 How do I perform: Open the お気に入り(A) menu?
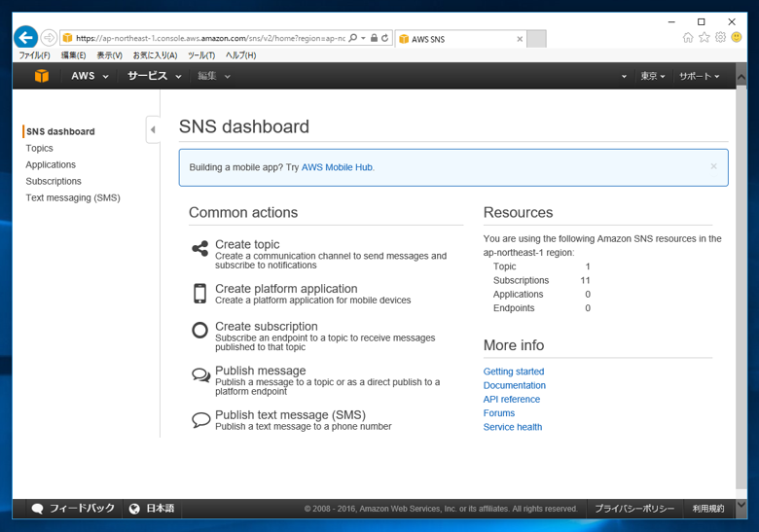pos(155,55)
